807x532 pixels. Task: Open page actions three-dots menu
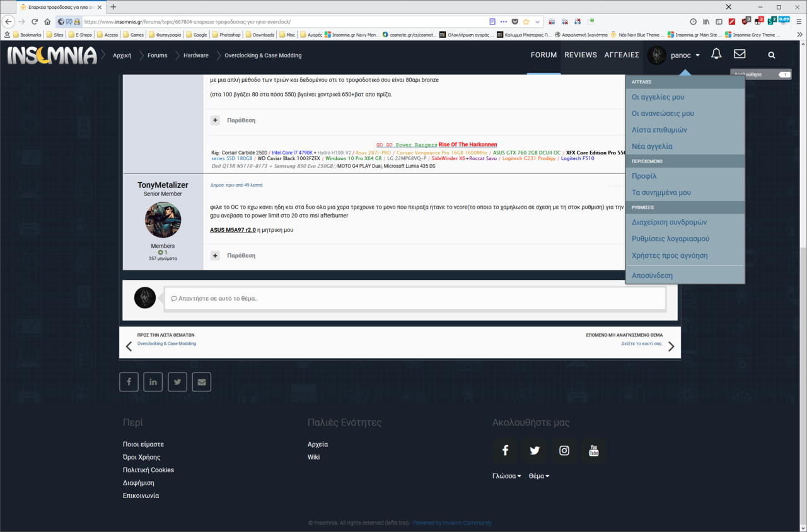coord(504,21)
